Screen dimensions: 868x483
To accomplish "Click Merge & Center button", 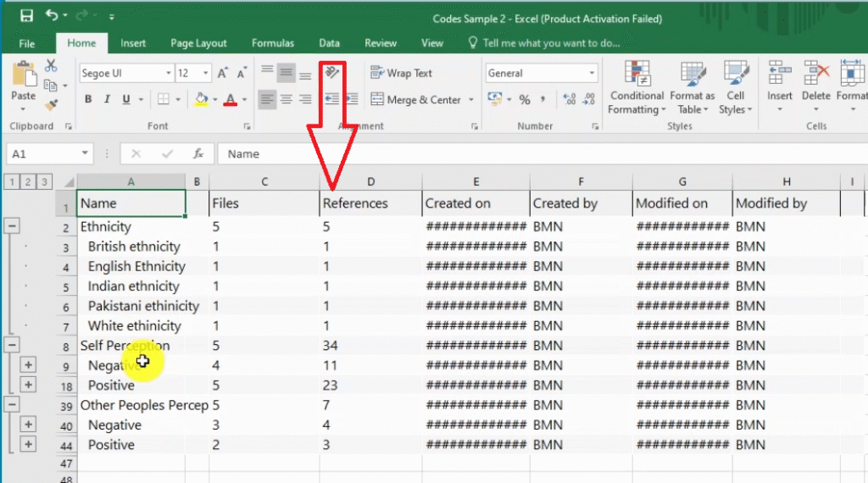I will tap(415, 100).
